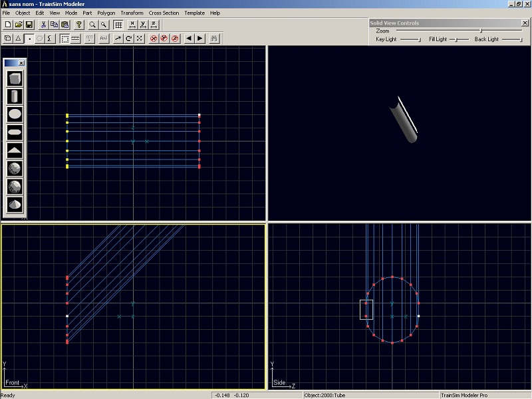
Task: Open the Cross Section menu
Action: [x=164, y=13]
